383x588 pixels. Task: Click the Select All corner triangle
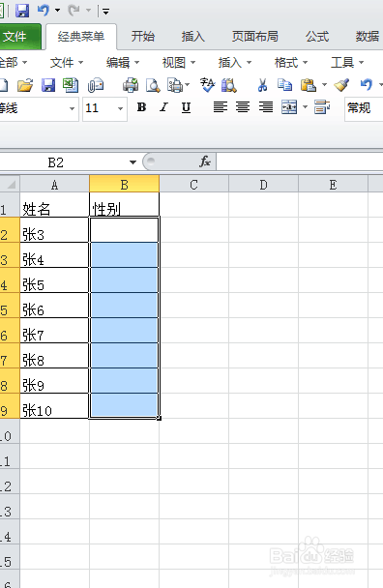[x=10, y=185]
